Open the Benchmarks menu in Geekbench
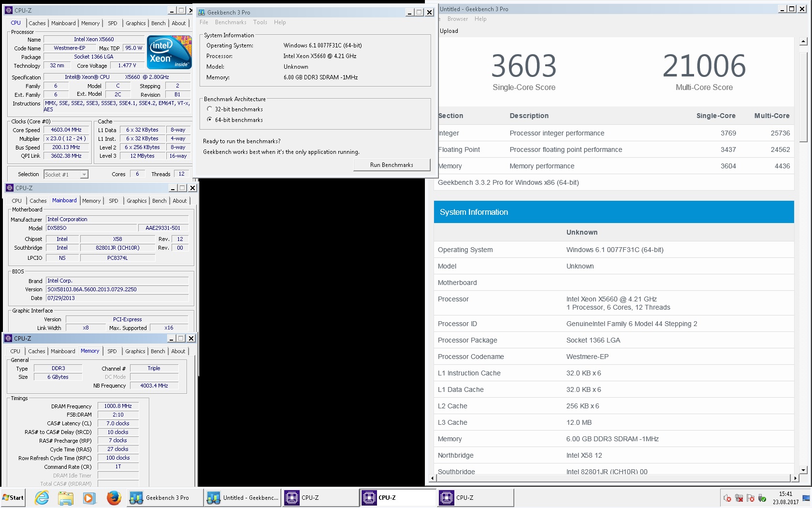This screenshot has height=508, width=812. tap(231, 22)
